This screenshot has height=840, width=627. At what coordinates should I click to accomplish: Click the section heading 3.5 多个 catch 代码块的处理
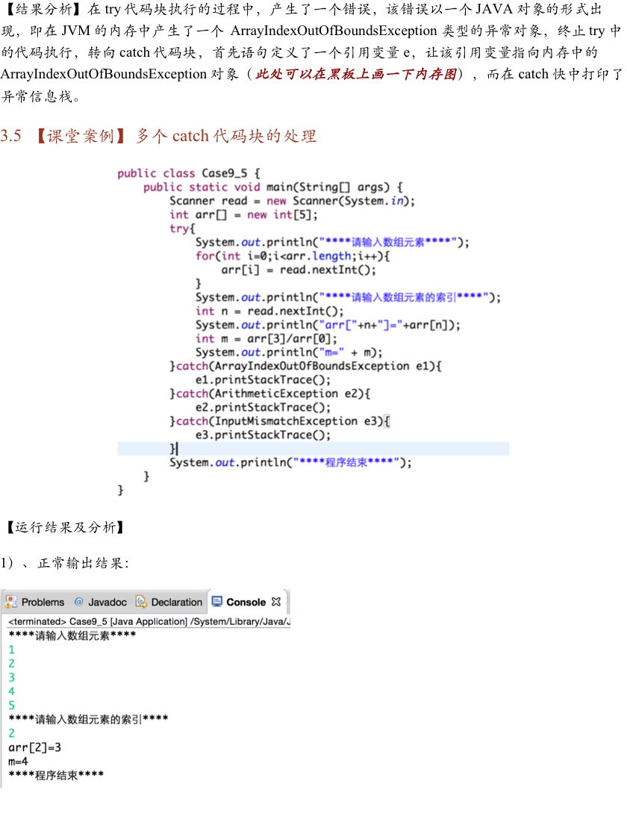coord(158,136)
